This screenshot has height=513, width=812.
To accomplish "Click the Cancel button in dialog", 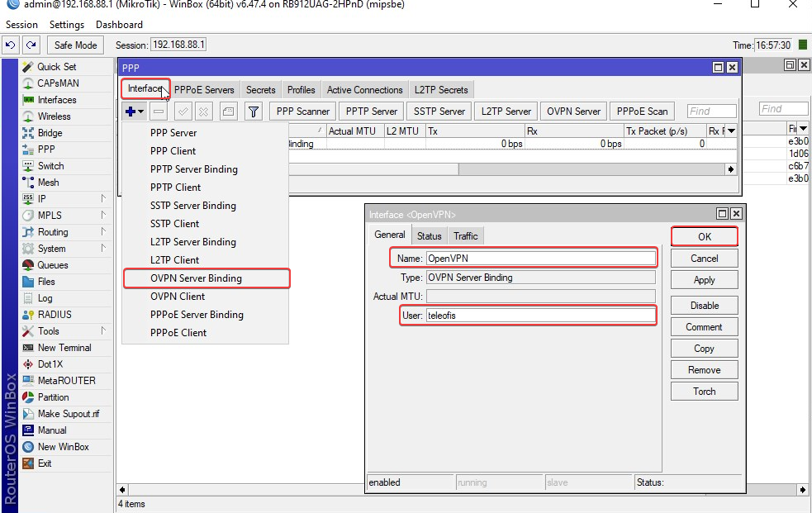I will point(705,259).
